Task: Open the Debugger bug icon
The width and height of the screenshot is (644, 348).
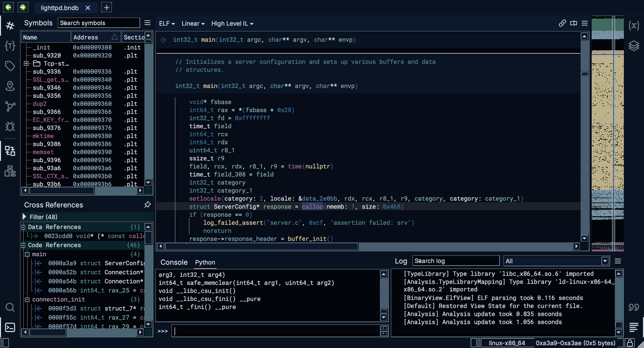Action: (10, 126)
